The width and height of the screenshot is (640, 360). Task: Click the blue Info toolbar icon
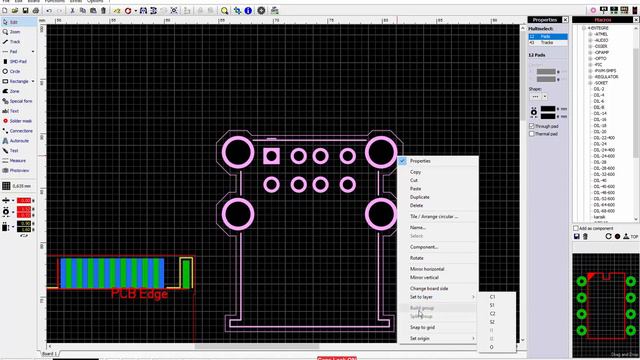(x=248, y=11)
